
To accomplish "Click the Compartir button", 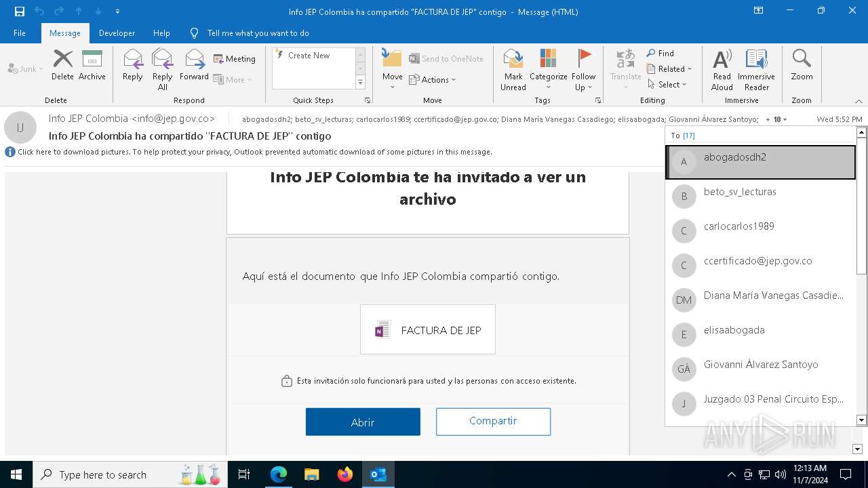I will coord(493,421).
